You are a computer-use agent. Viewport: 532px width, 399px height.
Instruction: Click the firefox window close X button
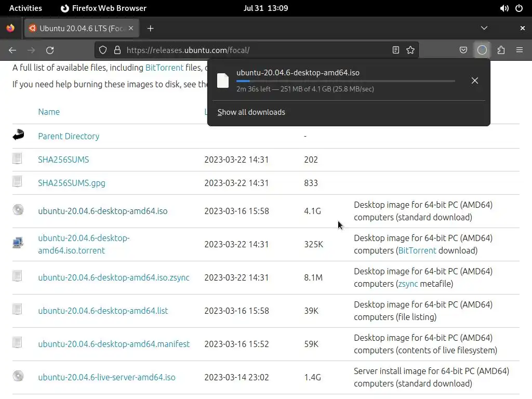[523, 28]
